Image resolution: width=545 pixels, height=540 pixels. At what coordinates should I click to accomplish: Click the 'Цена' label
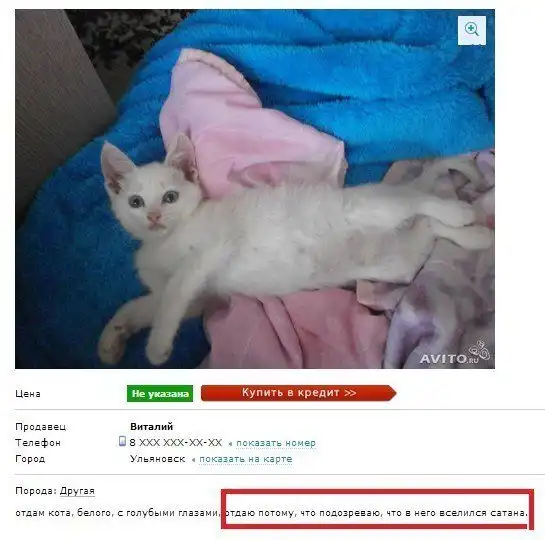click(28, 394)
